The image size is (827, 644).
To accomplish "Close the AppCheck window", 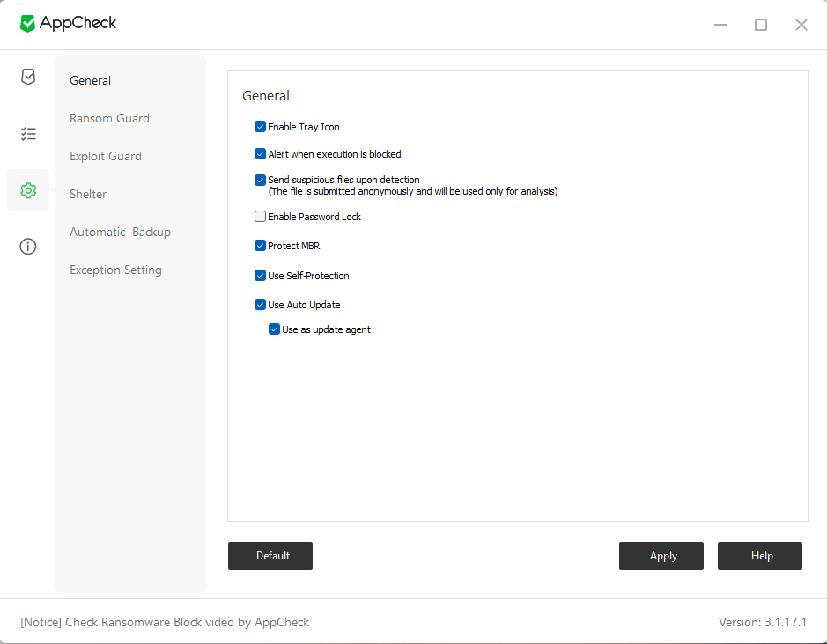I will click(801, 25).
